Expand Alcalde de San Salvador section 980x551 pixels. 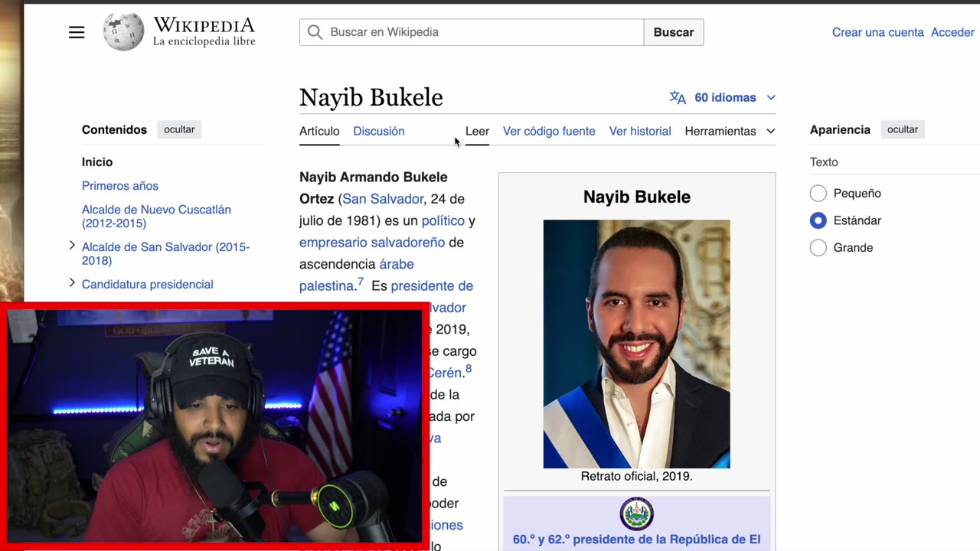[72, 246]
